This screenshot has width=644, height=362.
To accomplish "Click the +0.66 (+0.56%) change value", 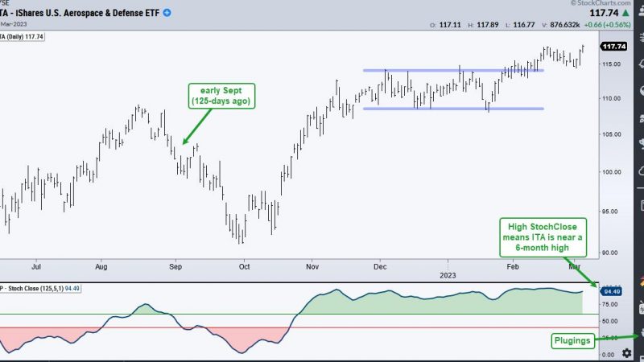I will click(x=607, y=25).
